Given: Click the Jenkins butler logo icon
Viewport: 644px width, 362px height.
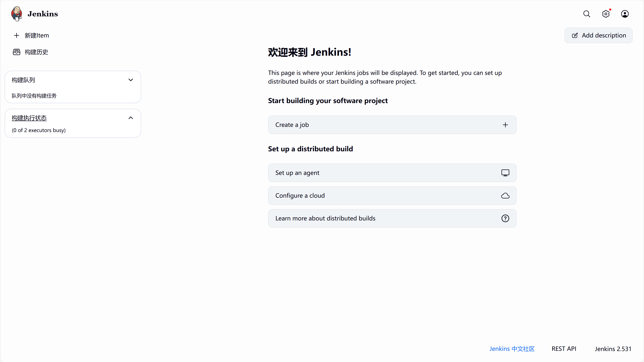Looking at the screenshot, I should click(x=17, y=14).
